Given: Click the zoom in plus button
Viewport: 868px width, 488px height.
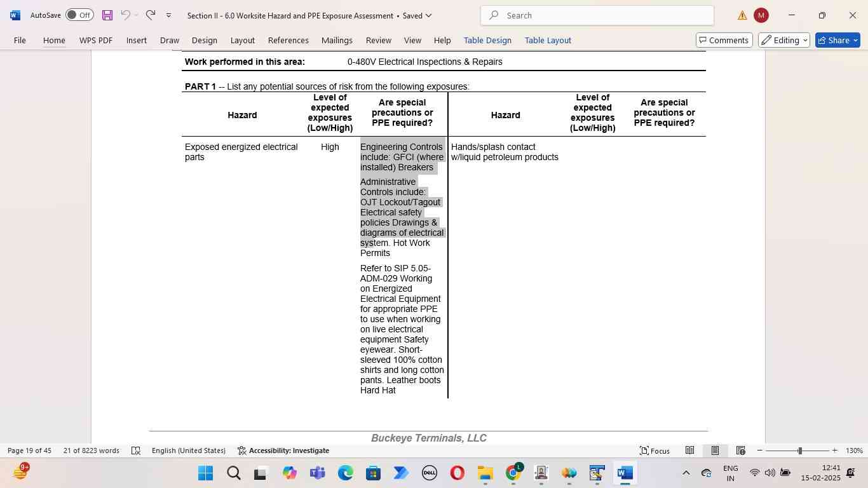Looking at the screenshot, I should pyautogui.click(x=834, y=451).
